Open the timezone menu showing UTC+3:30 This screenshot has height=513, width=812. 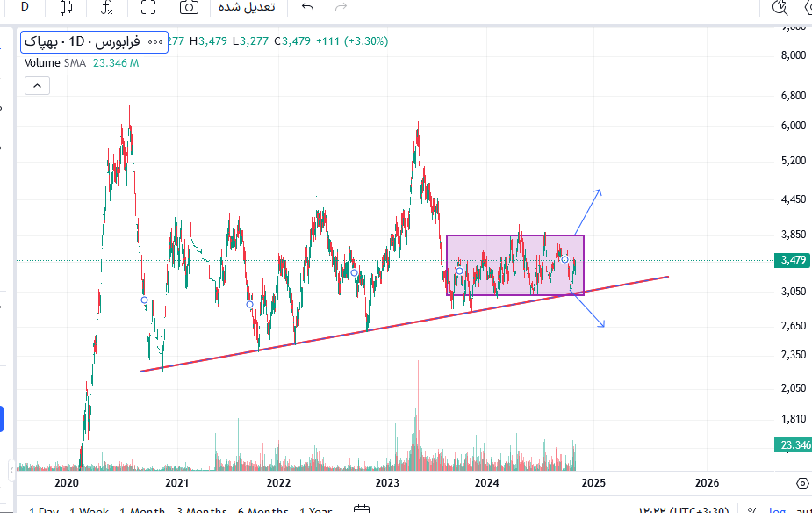(683, 509)
